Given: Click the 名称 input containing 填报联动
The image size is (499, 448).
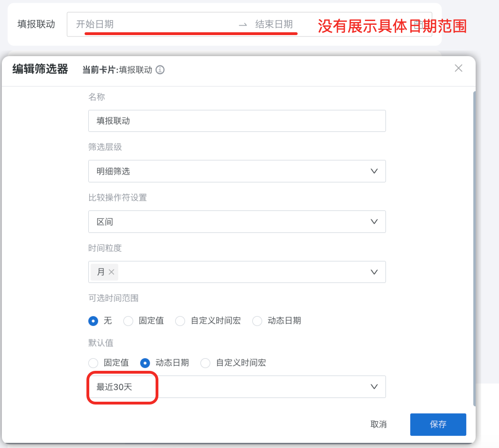Looking at the screenshot, I should coord(236,121).
